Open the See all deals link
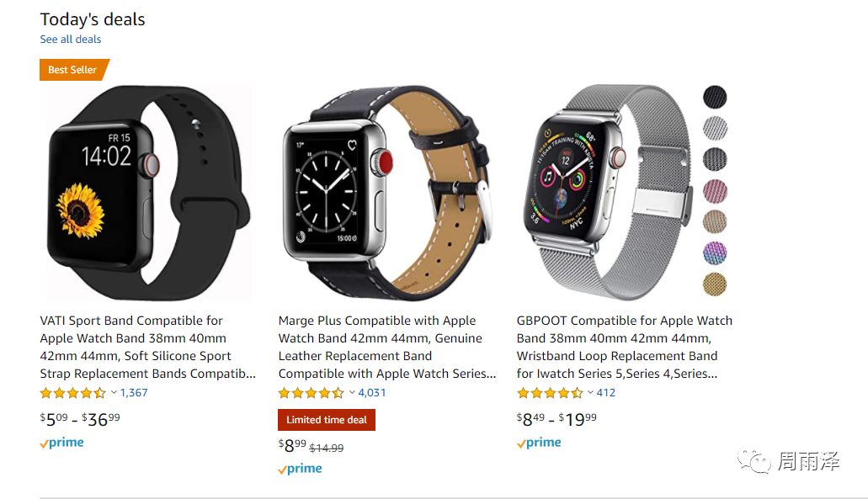Screen dimensions: 868x499 tap(71, 40)
